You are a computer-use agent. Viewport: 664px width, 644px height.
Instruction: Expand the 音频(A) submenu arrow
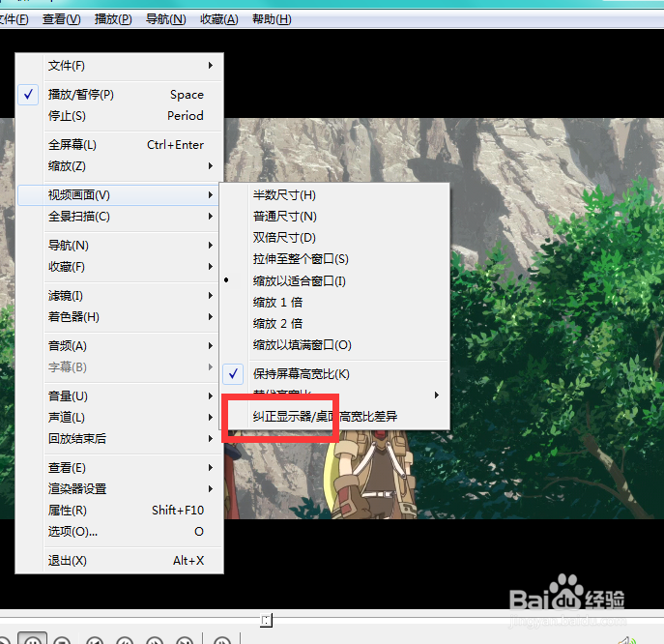pos(211,346)
